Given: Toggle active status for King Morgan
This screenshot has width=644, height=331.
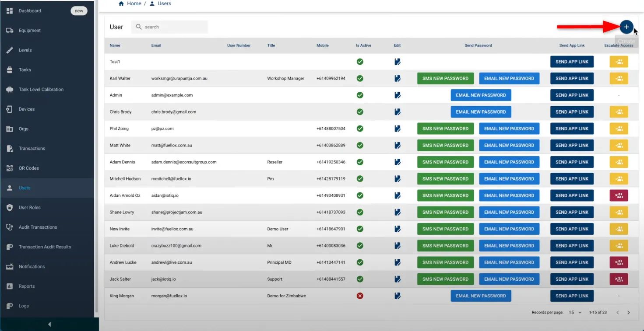Looking at the screenshot, I should (360, 296).
